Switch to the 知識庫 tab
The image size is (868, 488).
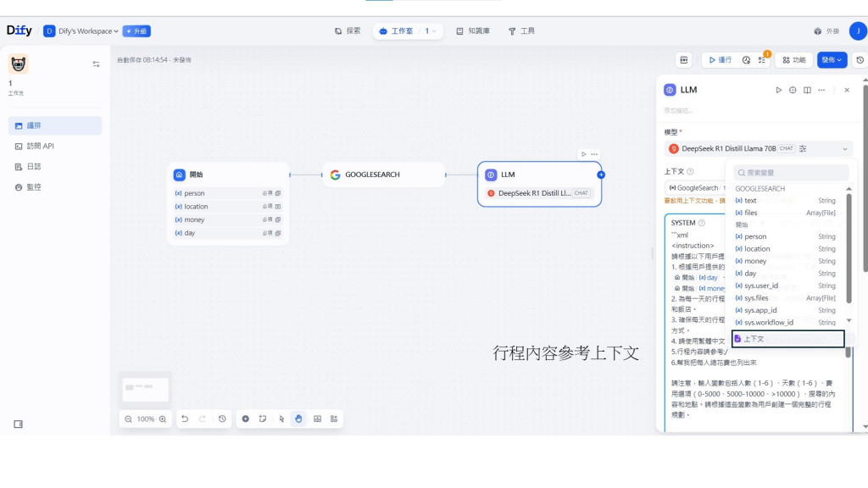tap(473, 31)
